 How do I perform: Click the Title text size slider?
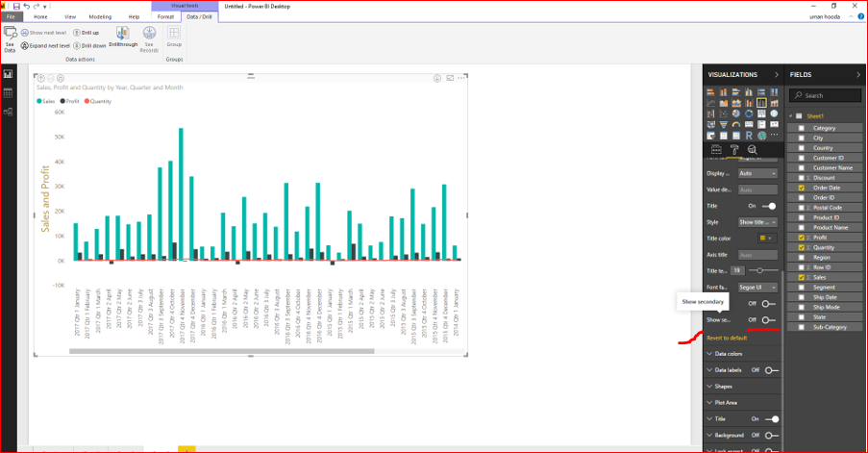coord(763,270)
